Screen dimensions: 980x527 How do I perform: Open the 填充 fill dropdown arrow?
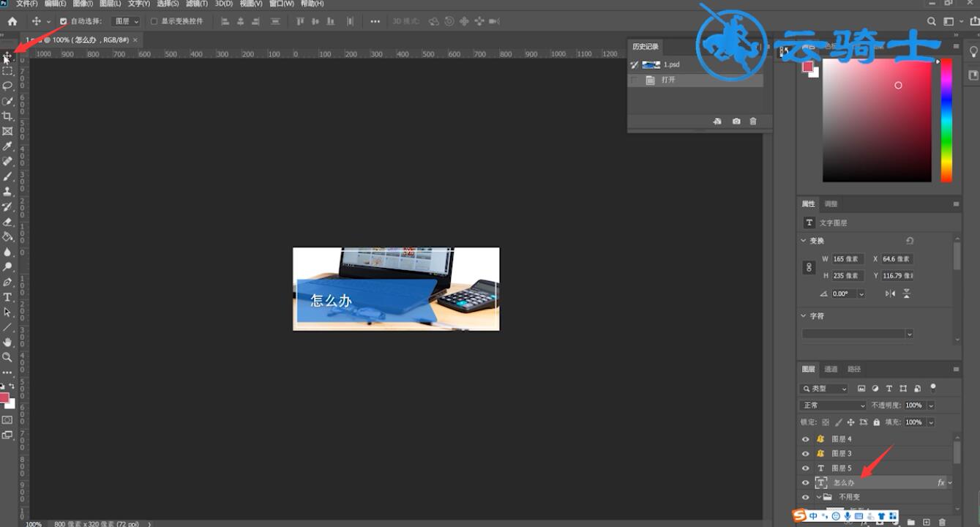(x=931, y=422)
